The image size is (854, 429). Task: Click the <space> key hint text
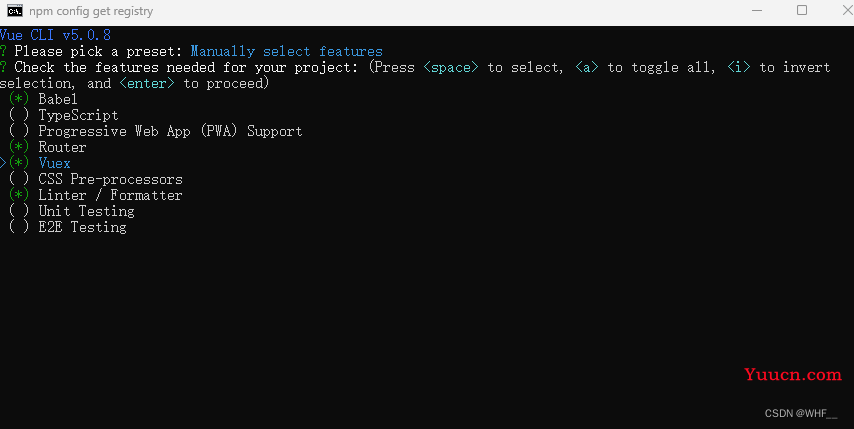(451, 67)
